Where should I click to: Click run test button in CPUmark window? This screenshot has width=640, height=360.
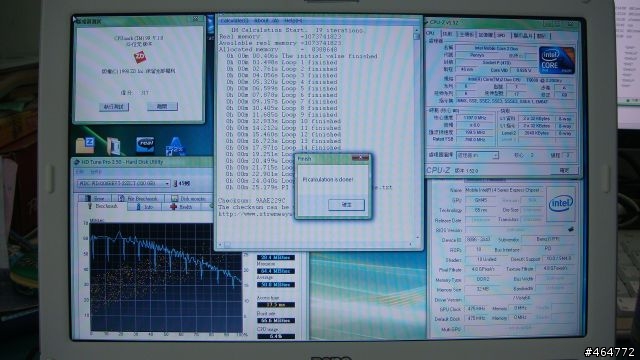click(x=113, y=107)
